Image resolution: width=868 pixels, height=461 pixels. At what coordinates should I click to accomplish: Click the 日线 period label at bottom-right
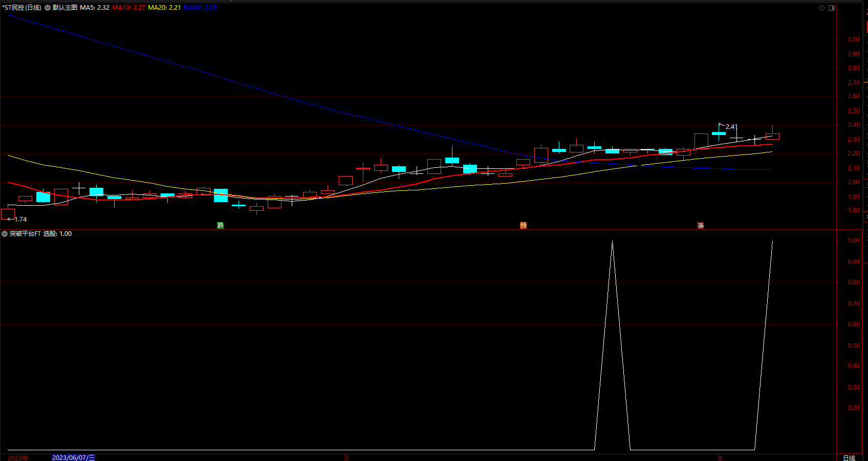point(849,458)
